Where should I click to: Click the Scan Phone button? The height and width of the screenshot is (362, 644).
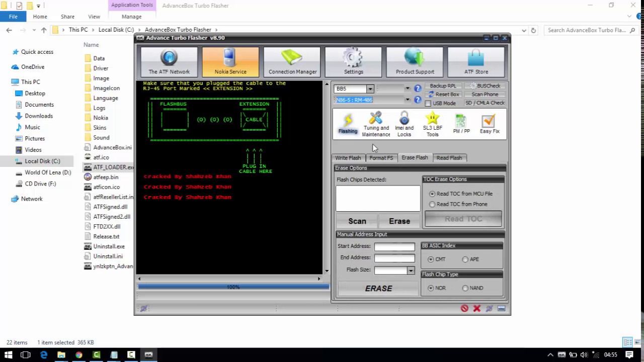(x=485, y=95)
